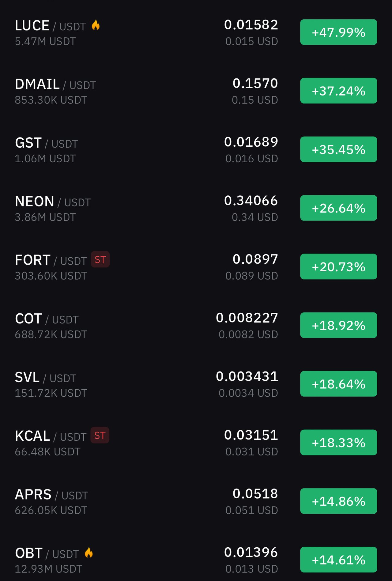Click the +14.61% badge for OBT
Image resolution: width=392 pixels, height=581 pixels.
pyautogui.click(x=338, y=560)
